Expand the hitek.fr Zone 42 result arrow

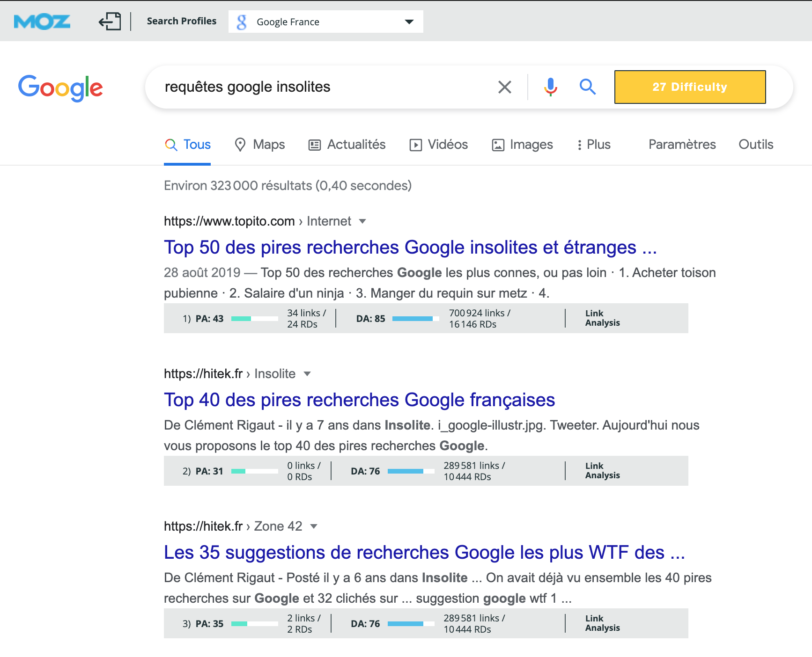[314, 526]
